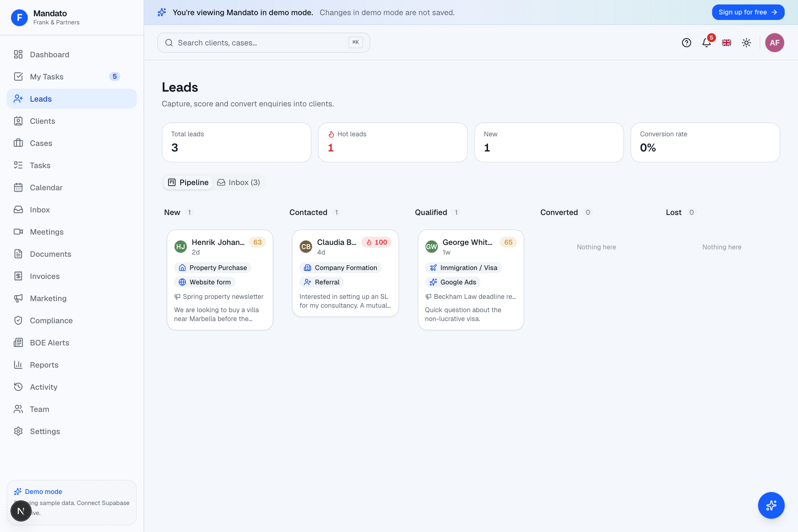This screenshot has width=798, height=532.
Task: Switch to the Pipeline tab
Action: [188, 183]
